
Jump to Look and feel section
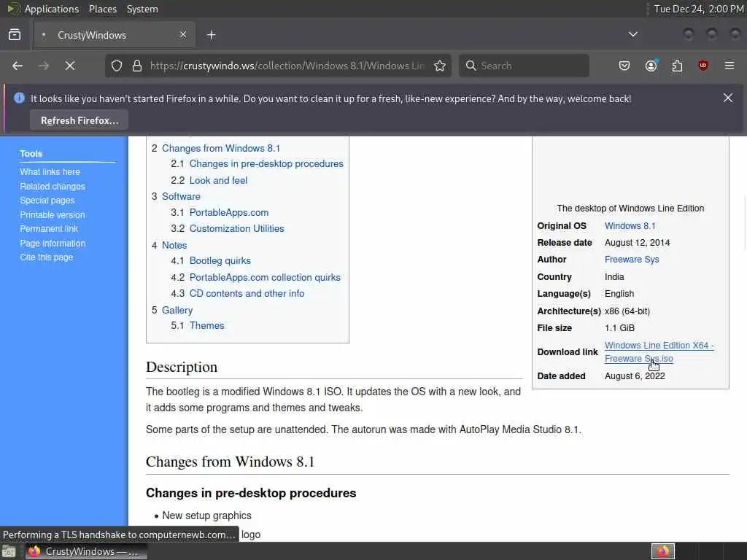218,181
